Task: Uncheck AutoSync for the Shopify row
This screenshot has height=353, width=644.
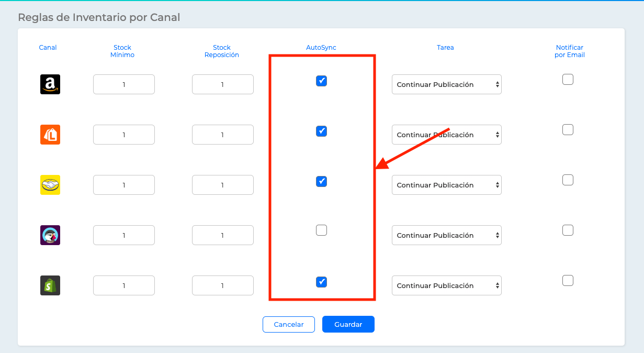Action: (x=321, y=282)
